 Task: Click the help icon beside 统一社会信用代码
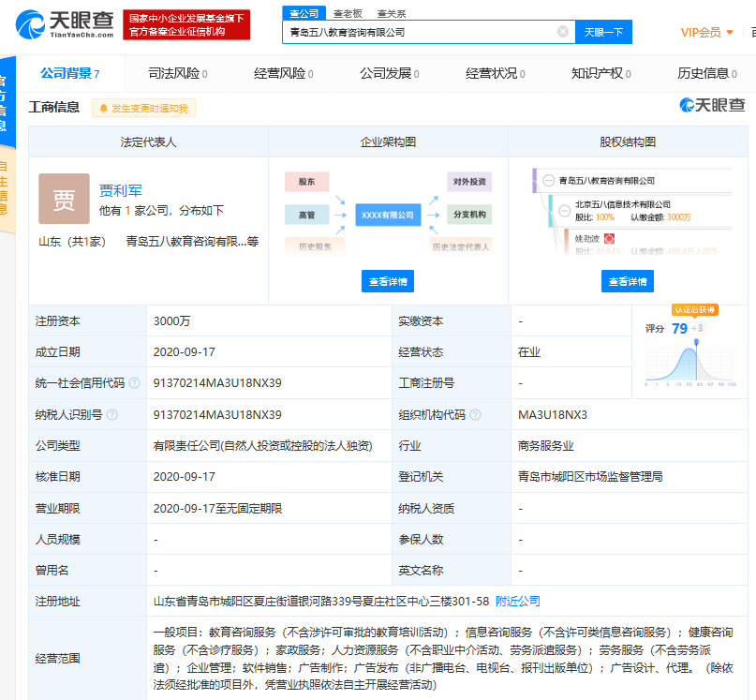coord(134,383)
